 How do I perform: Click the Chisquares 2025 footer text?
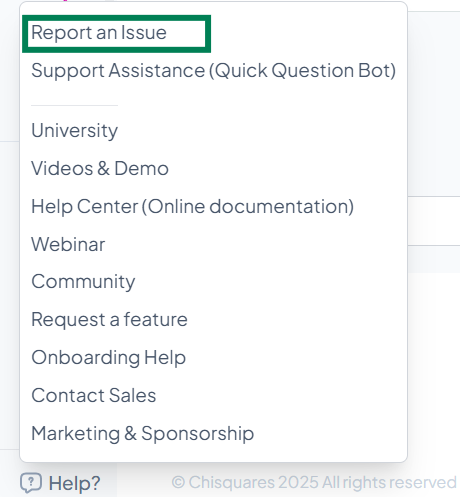(x=253, y=482)
